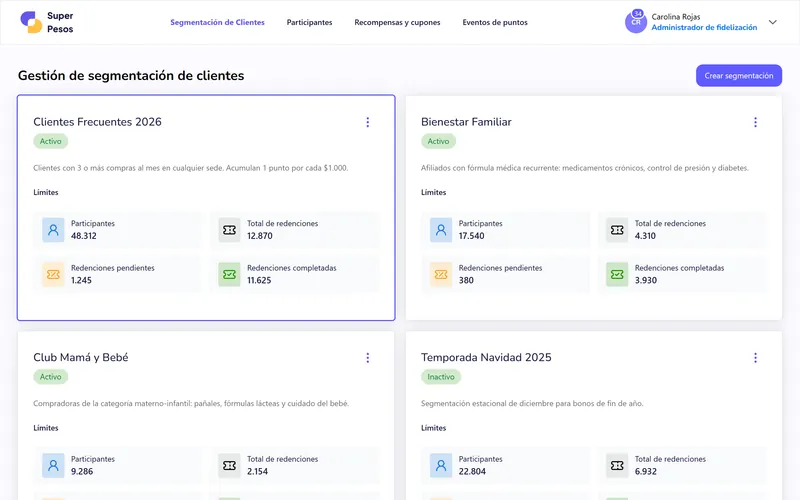Go to the Participantes menu item
Image resolution: width=800 pixels, height=500 pixels.
click(x=309, y=22)
